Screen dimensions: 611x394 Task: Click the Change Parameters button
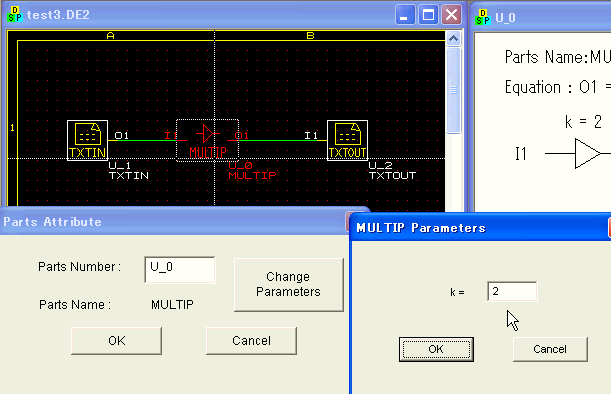point(289,284)
